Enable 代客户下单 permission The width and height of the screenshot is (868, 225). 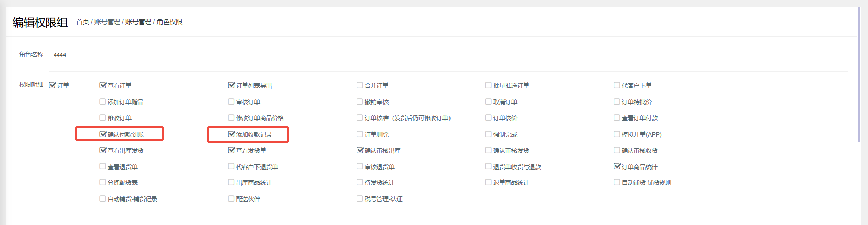617,85
